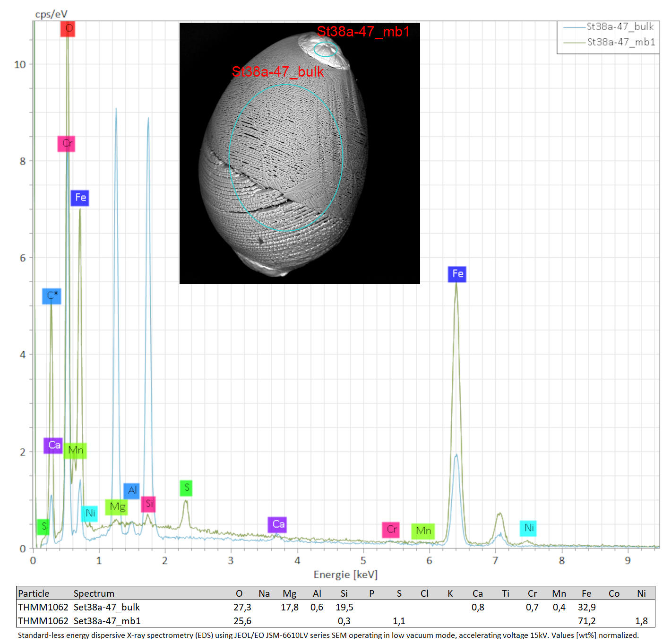This screenshot has width=671, height=644.
Task: Click the Na column header in the table
Action: [264, 593]
